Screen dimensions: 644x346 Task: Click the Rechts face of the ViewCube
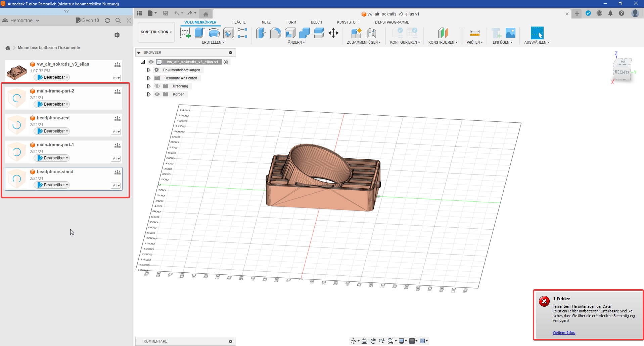point(622,72)
